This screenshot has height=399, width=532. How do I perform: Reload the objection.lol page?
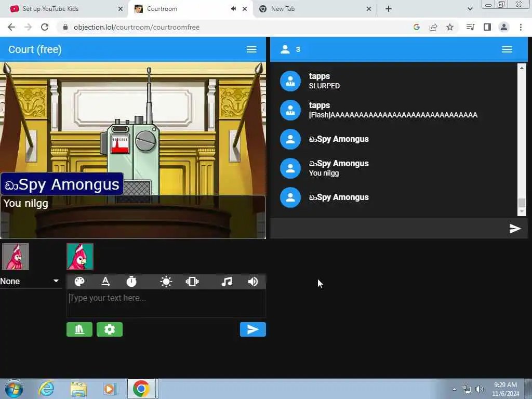pyautogui.click(x=45, y=27)
